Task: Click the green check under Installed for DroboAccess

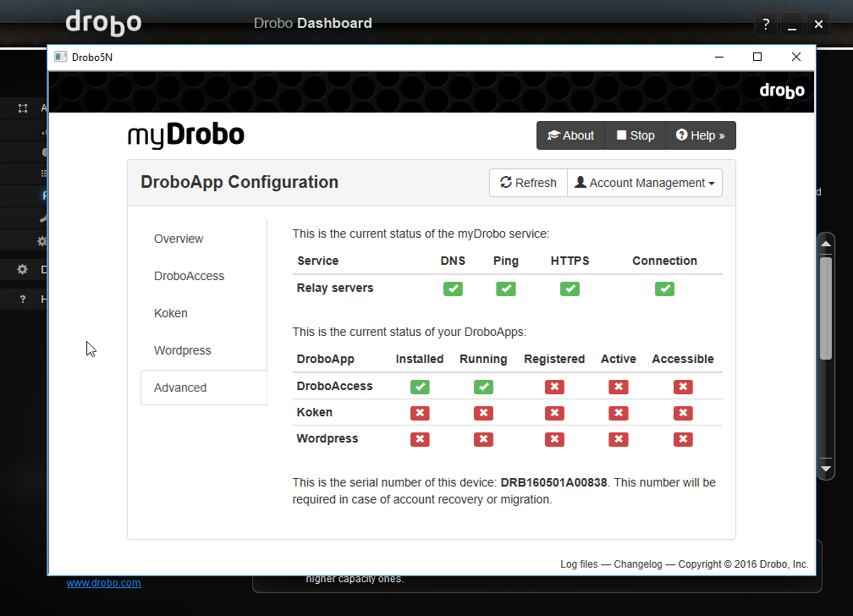Action: pyautogui.click(x=420, y=386)
